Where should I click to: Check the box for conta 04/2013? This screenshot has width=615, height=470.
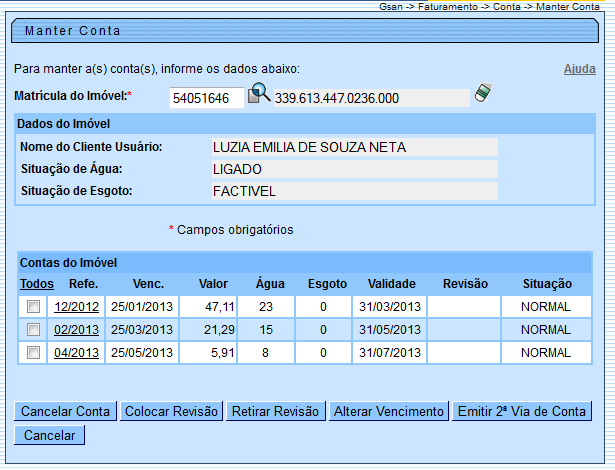tap(34, 352)
